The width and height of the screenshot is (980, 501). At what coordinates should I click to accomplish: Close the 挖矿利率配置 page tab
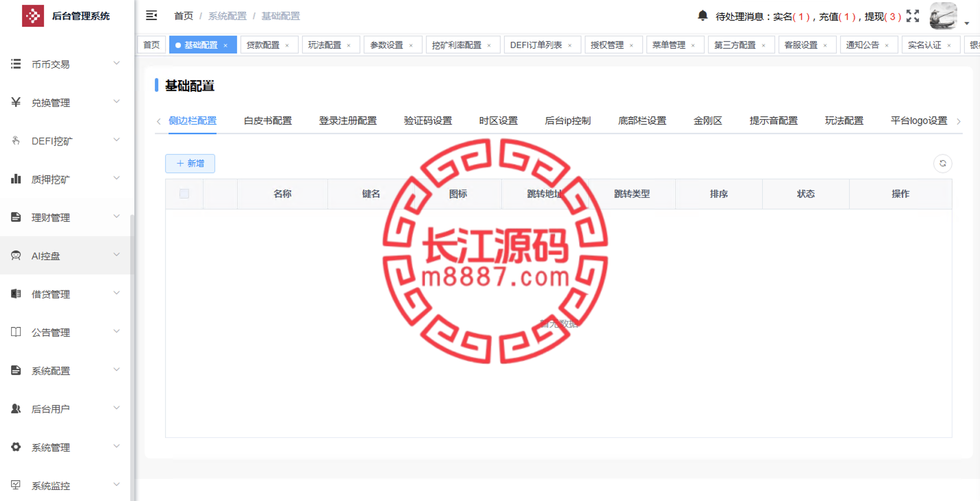pos(489,45)
